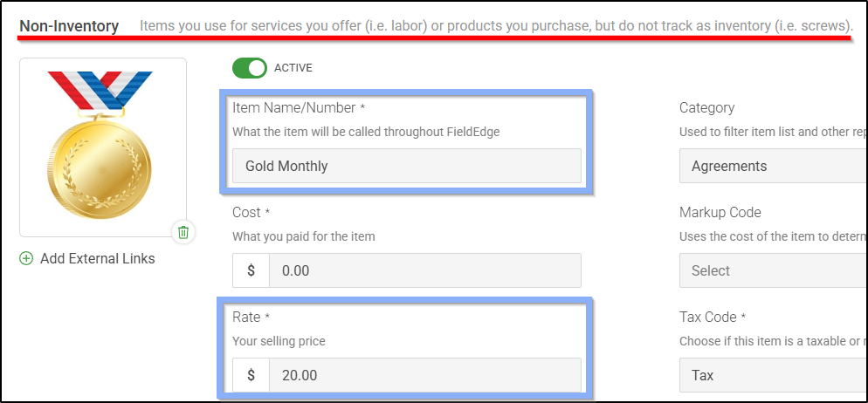The width and height of the screenshot is (868, 403).
Task: Click the Markup Code label
Action: click(x=720, y=213)
